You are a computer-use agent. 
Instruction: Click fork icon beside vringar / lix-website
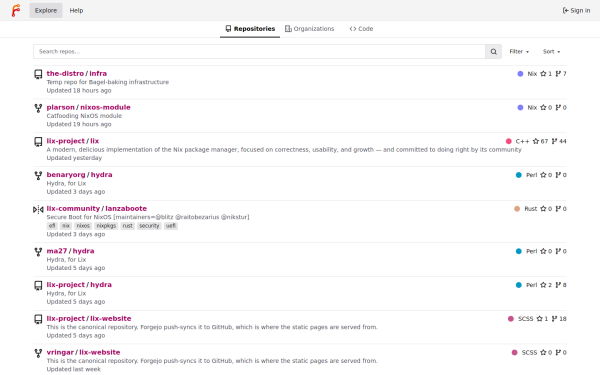pyautogui.click(x=38, y=353)
